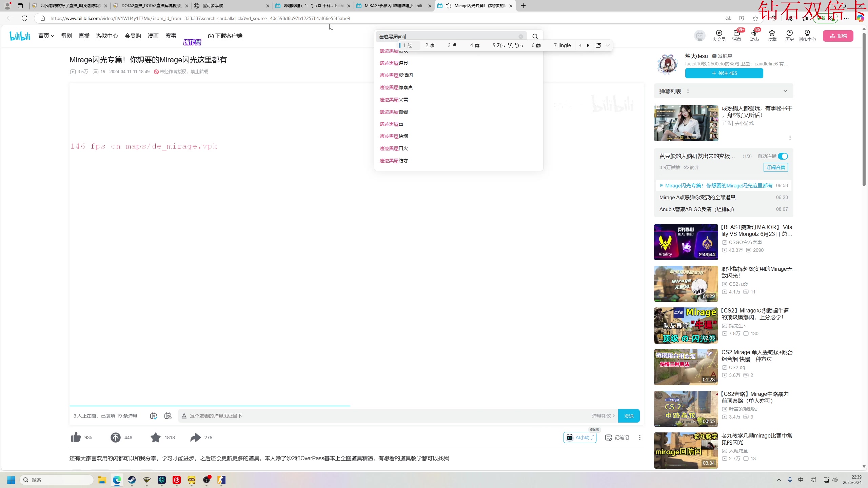Toggle IME 中 language mode in tray
This screenshot has width=868, height=488.
(x=801, y=480)
